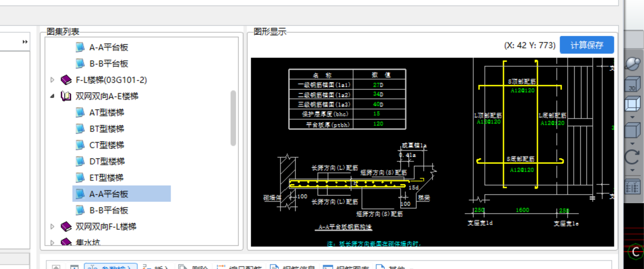Click the page icon beside CT型楼梯
Screen dimensions: 644x269
80,145
